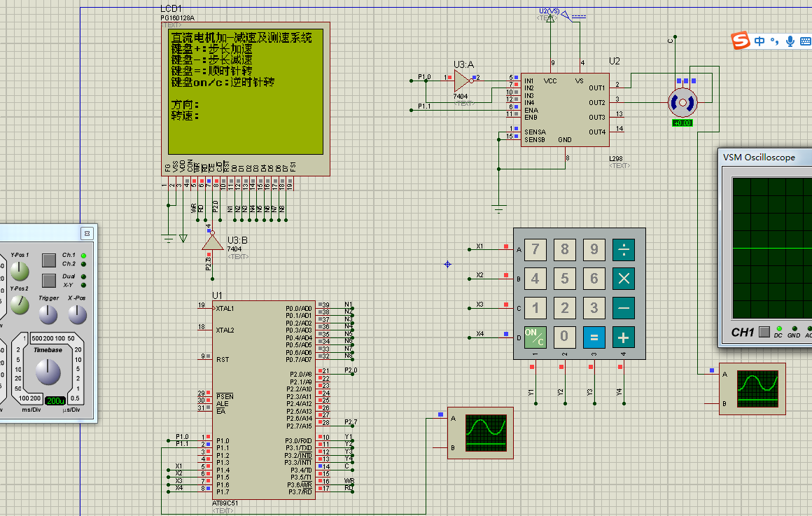Screen dimensions: 812x516
Task: Open the Sogou soft keyboard icon
Action: click(x=806, y=41)
